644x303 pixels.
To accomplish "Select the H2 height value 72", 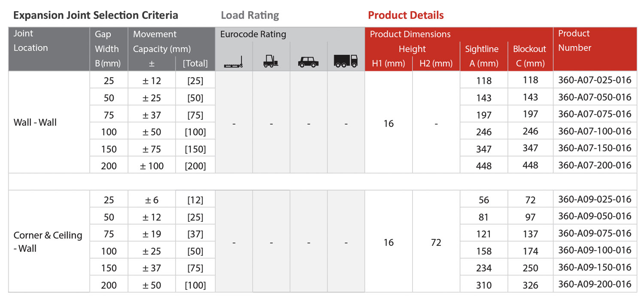I will (436, 242).
